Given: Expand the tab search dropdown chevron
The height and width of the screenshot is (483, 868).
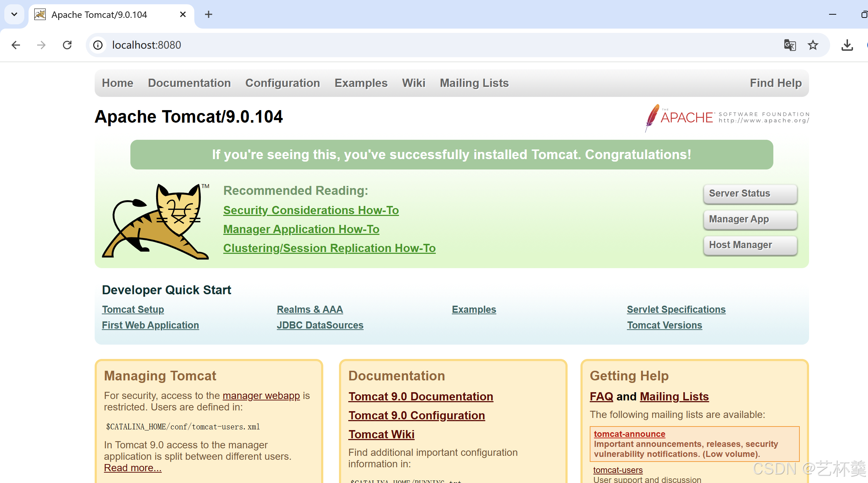Looking at the screenshot, I should coord(14,14).
